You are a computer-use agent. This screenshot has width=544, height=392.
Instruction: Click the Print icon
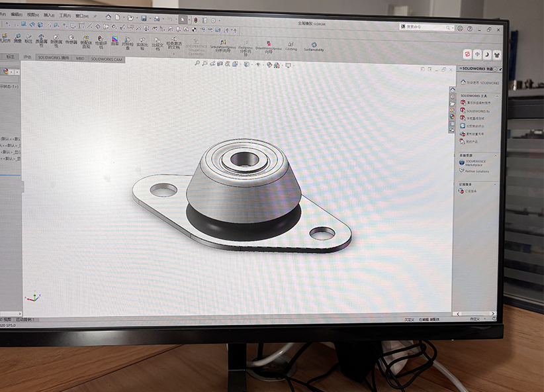tap(157, 19)
